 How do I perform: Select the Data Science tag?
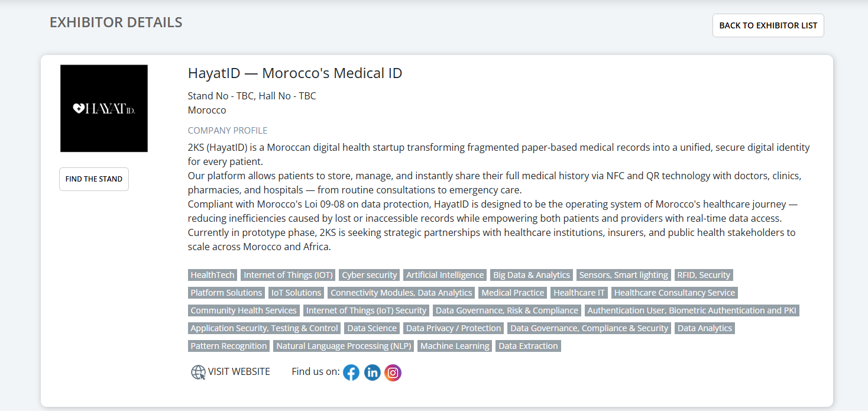coord(371,328)
